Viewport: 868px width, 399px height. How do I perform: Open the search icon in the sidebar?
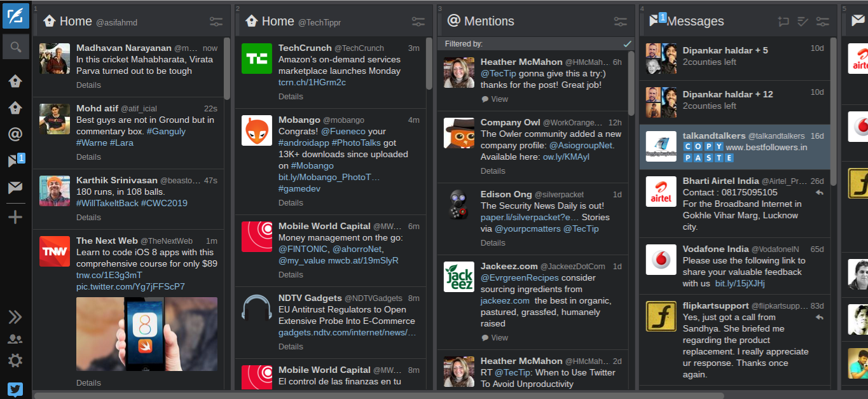(x=15, y=47)
